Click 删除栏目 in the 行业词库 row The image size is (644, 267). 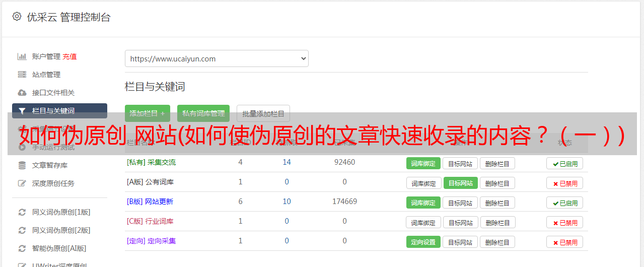(497, 222)
